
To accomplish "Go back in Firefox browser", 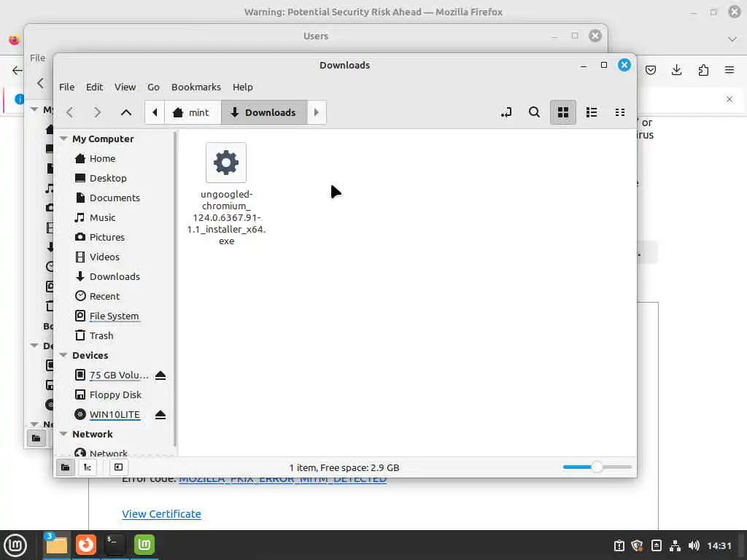I will (x=18, y=71).
